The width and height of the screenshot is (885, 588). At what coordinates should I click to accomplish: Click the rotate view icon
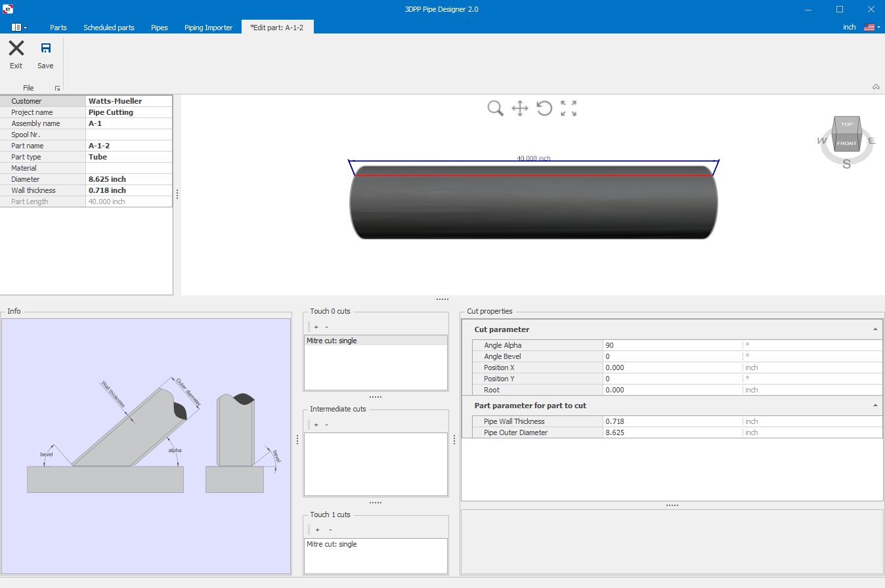(544, 108)
